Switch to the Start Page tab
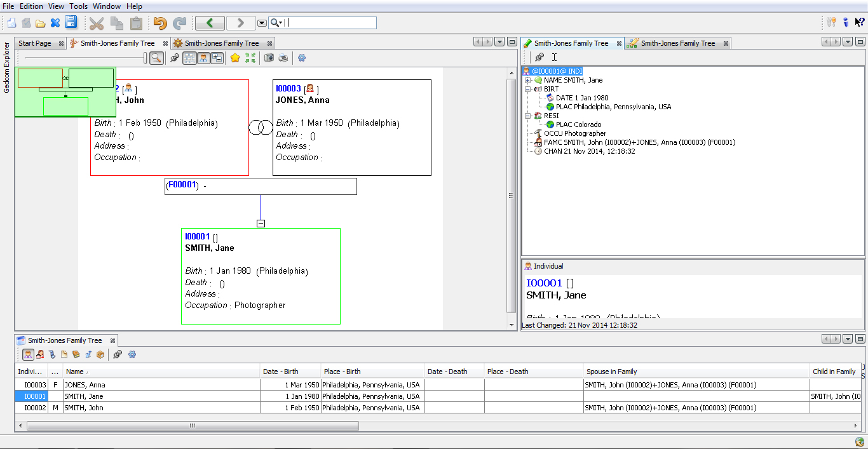This screenshot has height=449, width=868. 35,43
